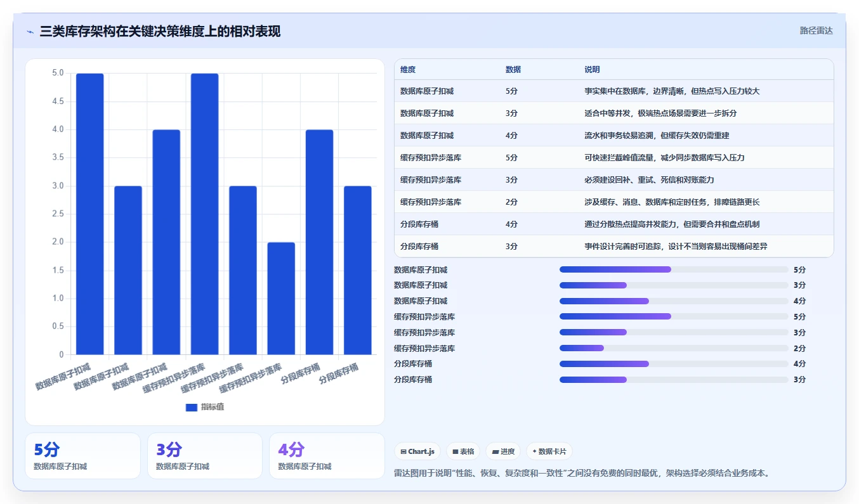The image size is (859, 504).
Task: Click the 数据卡片 chip
Action: coord(549,451)
